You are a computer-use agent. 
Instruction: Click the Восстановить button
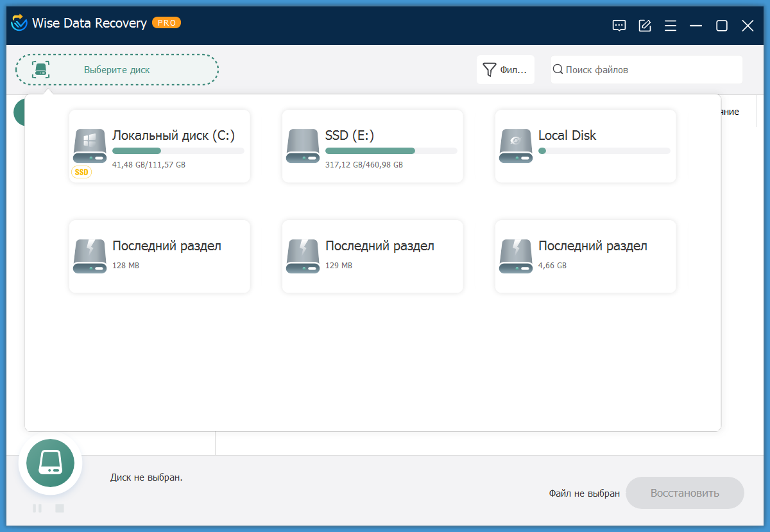(685, 493)
